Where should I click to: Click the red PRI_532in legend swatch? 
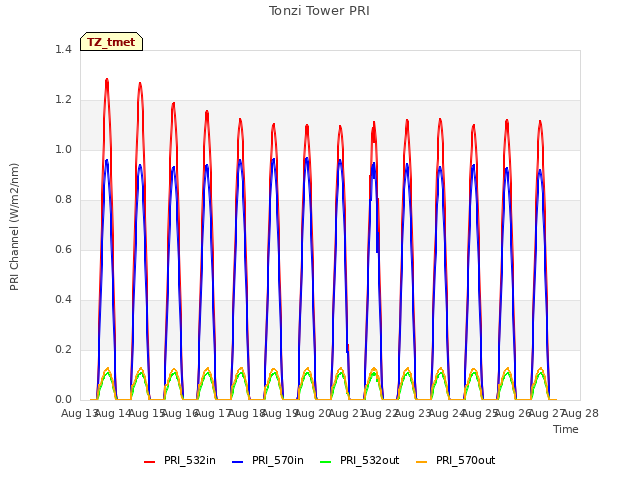[x=150, y=462]
